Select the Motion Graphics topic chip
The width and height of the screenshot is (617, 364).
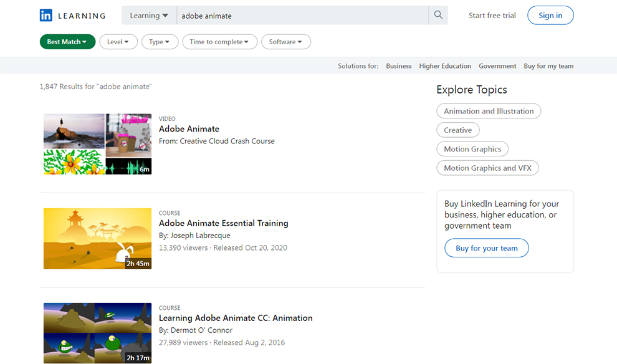pyautogui.click(x=472, y=149)
